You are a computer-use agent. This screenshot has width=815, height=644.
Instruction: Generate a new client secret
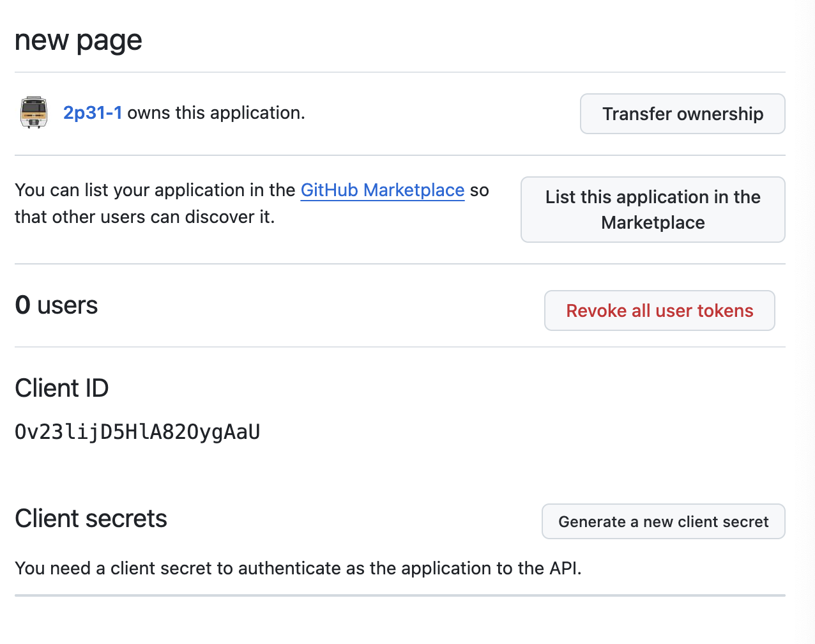[663, 522]
